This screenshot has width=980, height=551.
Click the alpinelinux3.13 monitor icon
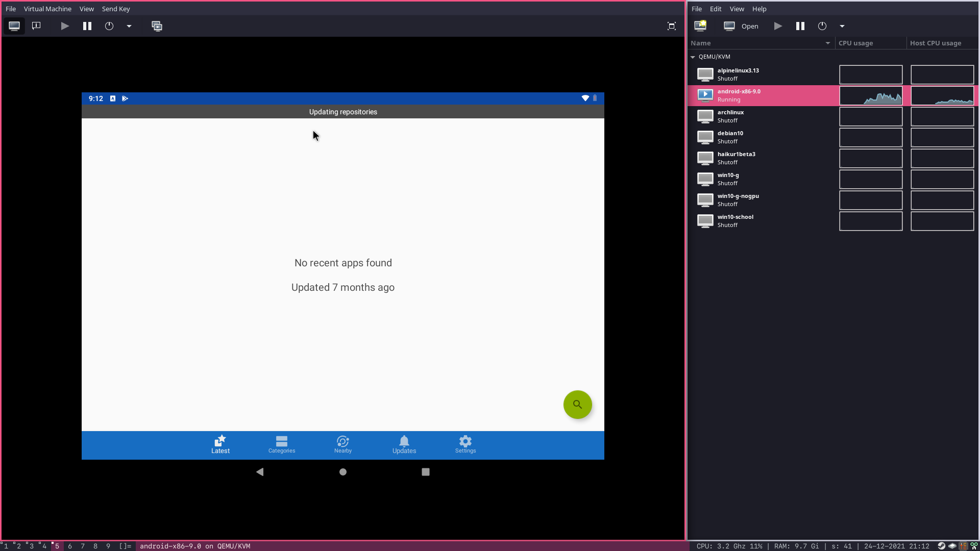[705, 74]
